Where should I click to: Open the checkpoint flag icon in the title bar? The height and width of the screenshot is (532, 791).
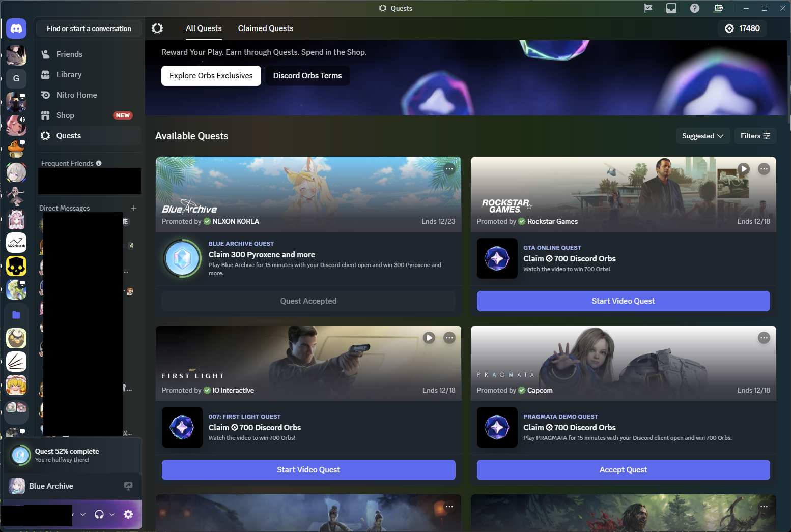coord(648,8)
